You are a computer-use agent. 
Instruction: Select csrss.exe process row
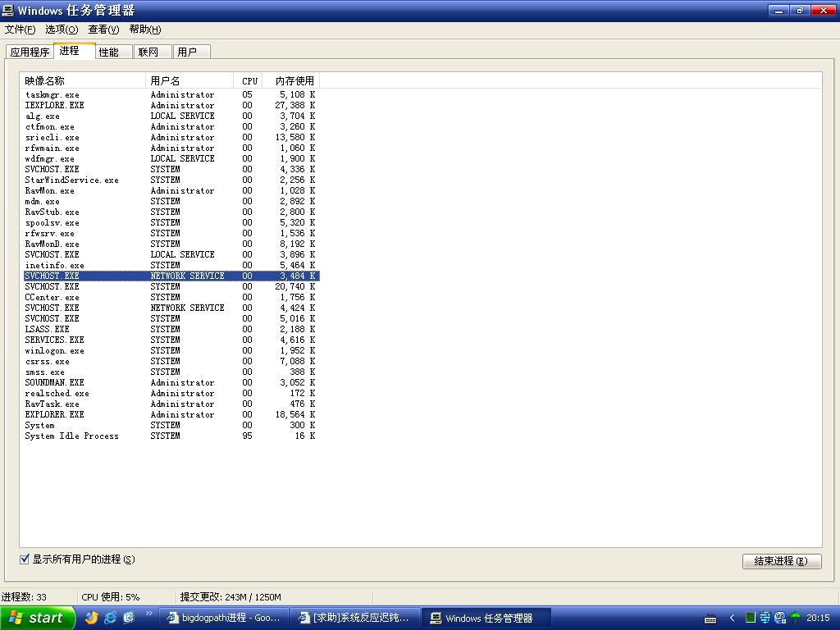pos(171,362)
